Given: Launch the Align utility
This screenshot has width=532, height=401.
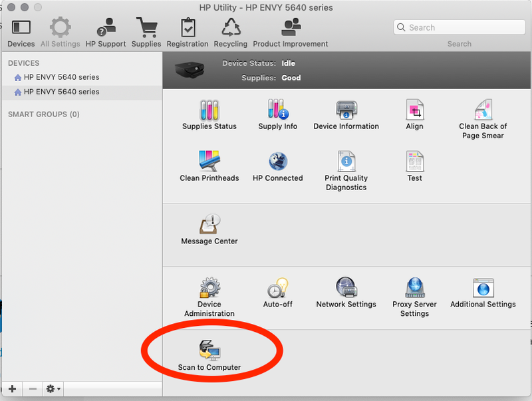Looking at the screenshot, I should (414, 115).
